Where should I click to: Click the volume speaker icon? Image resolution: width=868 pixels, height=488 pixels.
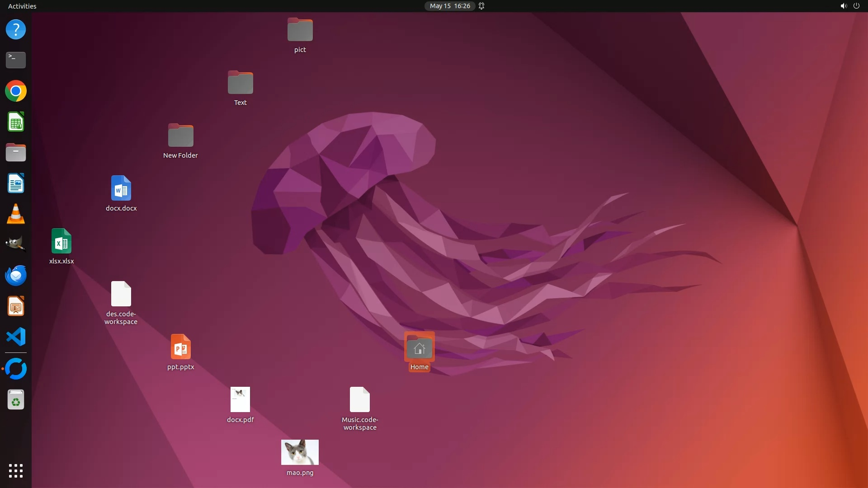click(843, 6)
